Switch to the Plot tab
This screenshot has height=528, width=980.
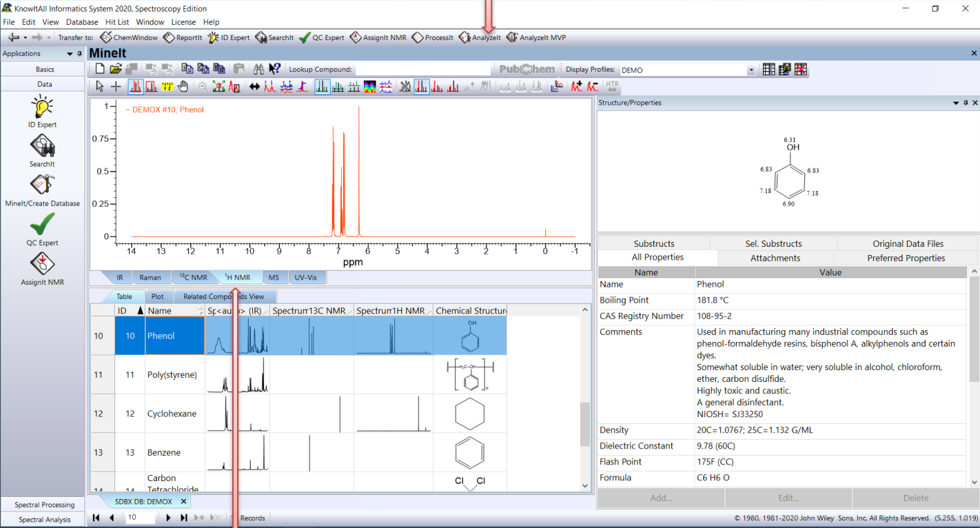pos(158,296)
